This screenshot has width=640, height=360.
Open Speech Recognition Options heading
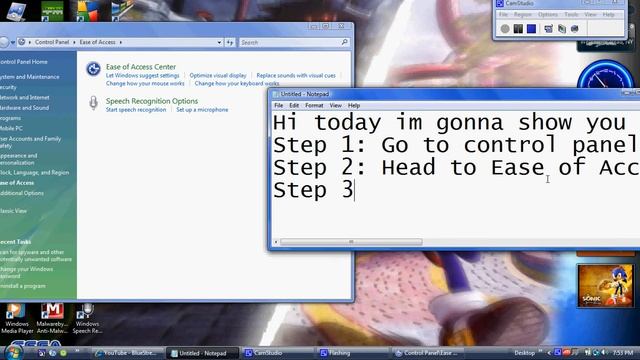click(x=152, y=101)
